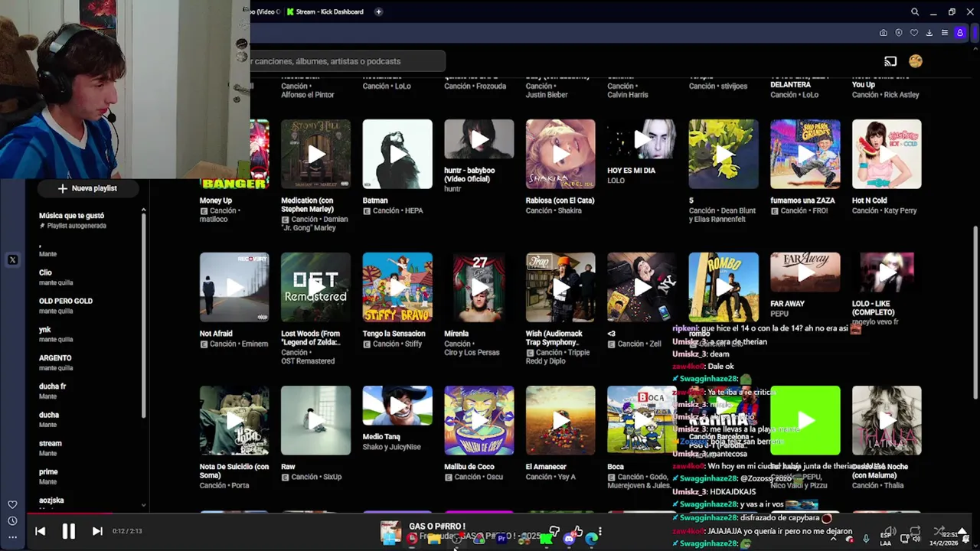Play the Rabiosa Shakira thumbnail
Viewport: 980px width, 551px height.
tap(560, 154)
